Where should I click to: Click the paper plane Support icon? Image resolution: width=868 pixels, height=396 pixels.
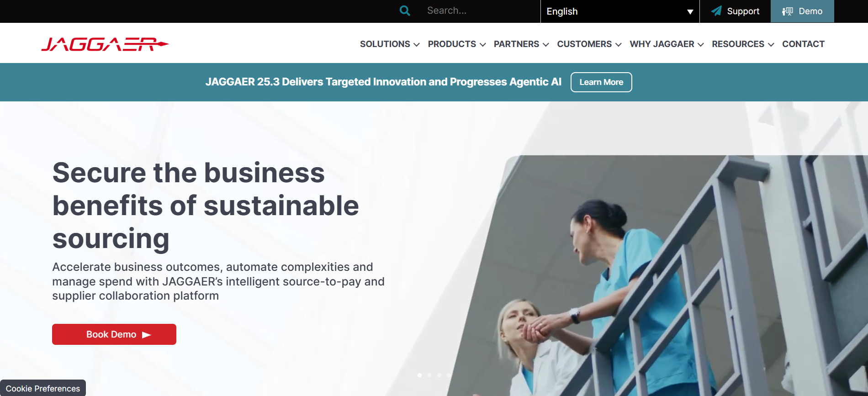click(717, 11)
